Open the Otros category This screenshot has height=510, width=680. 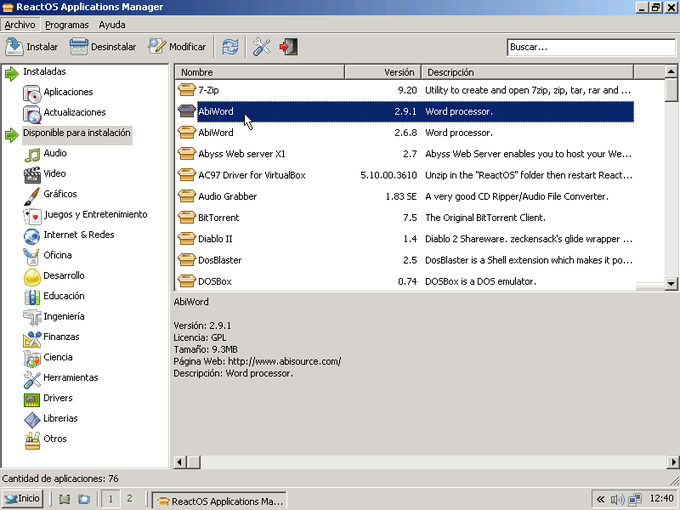point(55,438)
